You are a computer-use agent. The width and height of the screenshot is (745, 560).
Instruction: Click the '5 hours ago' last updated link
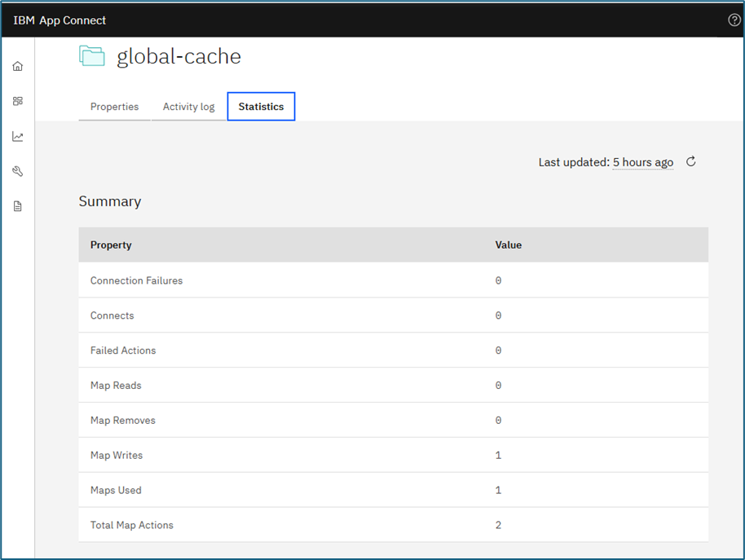tap(643, 162)
